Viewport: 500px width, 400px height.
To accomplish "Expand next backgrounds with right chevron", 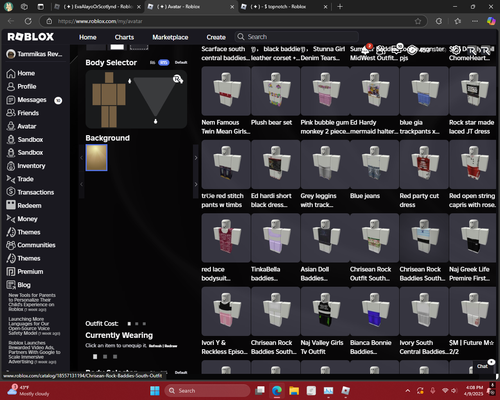I will (x=196, y=158).
